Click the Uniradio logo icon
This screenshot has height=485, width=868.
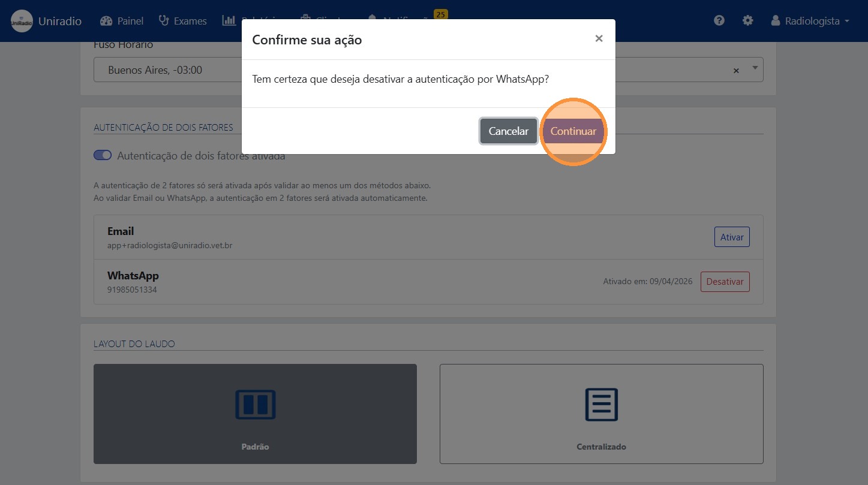pos(22,21)
